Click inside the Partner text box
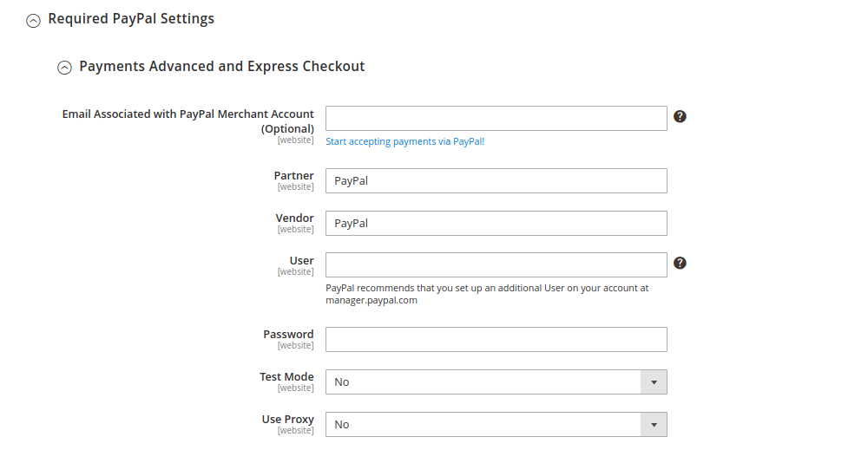Image resolution: width=868 pixels, height=450 pixels. coord(496,181)
